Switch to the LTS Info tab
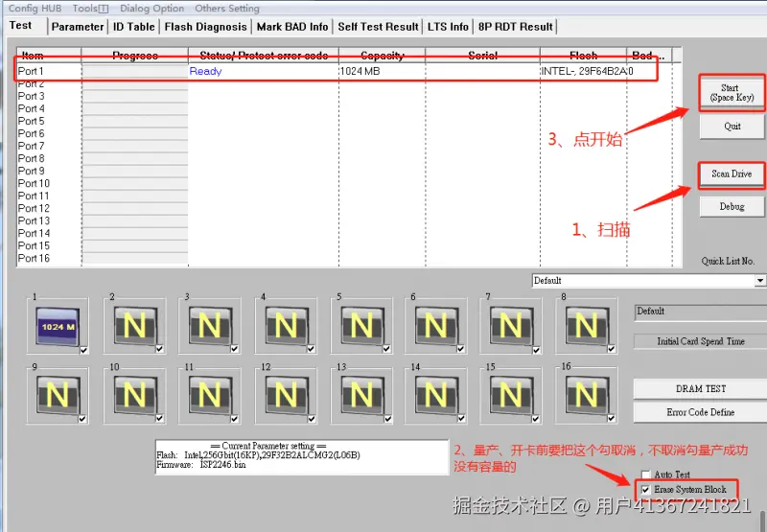767x532 pixels. coord(448,27)
